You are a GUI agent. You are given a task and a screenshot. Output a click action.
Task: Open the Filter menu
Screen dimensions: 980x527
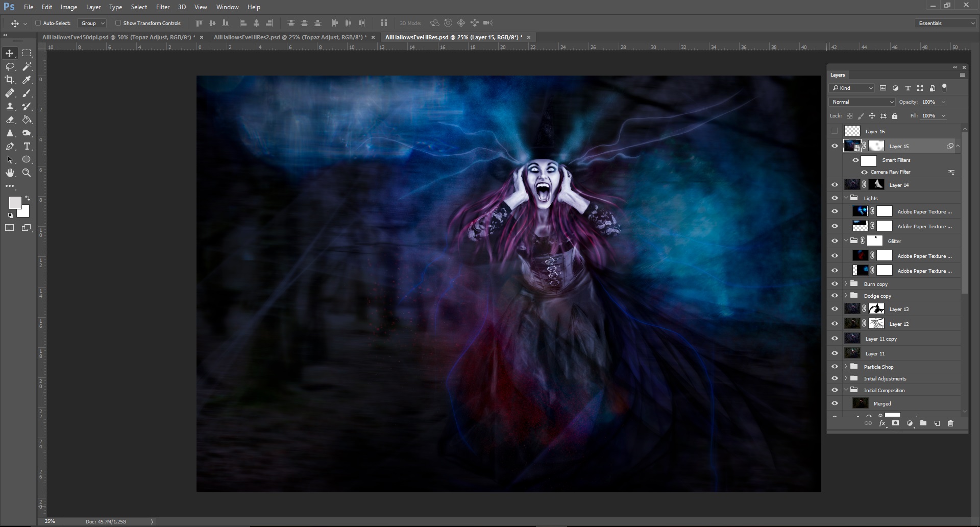pyautogui.click(x=162, y=7)
